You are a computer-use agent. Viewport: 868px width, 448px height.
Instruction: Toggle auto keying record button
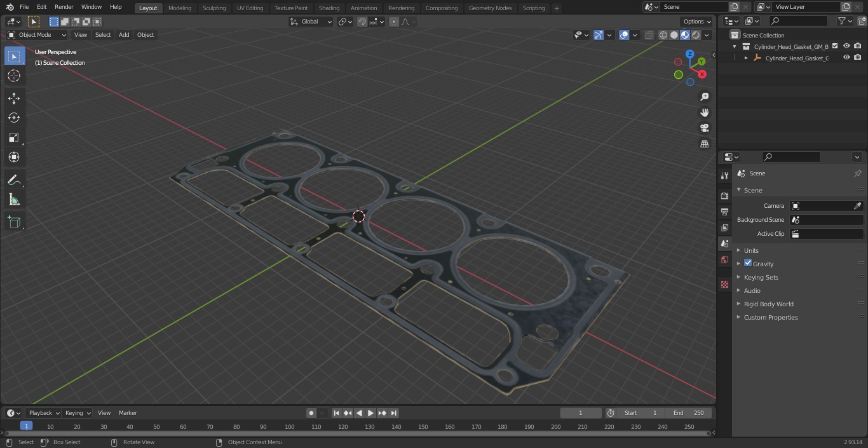pyautogui.click(x=311, y=413)
